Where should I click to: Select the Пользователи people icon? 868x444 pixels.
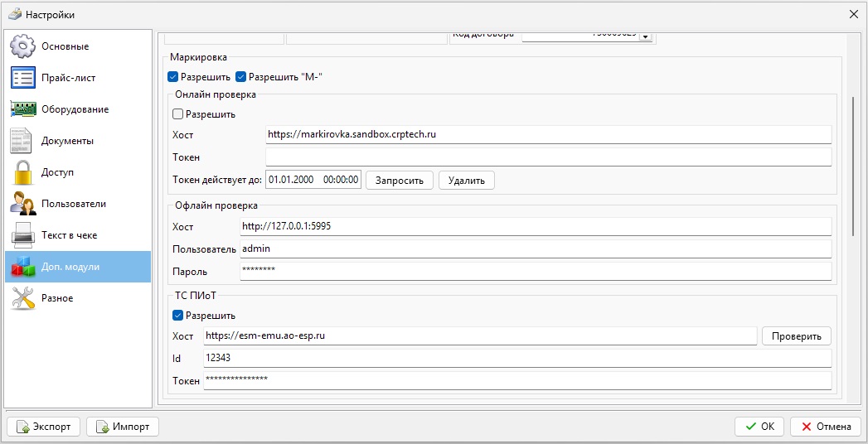click(x=23, y=204)
